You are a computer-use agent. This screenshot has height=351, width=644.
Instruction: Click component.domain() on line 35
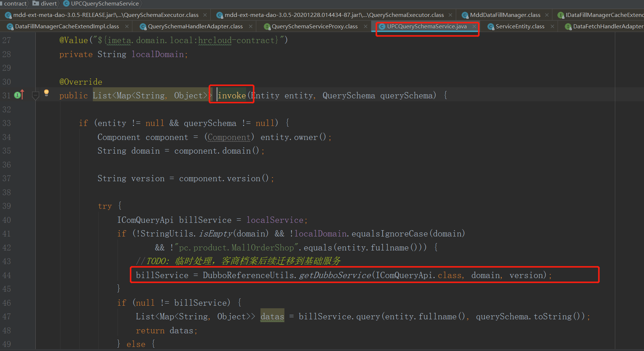coord(217,151)
